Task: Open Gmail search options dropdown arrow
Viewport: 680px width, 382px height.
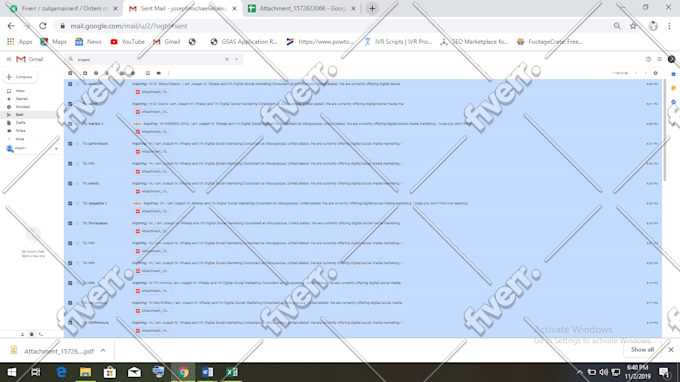Action: [x=236, y=59]
